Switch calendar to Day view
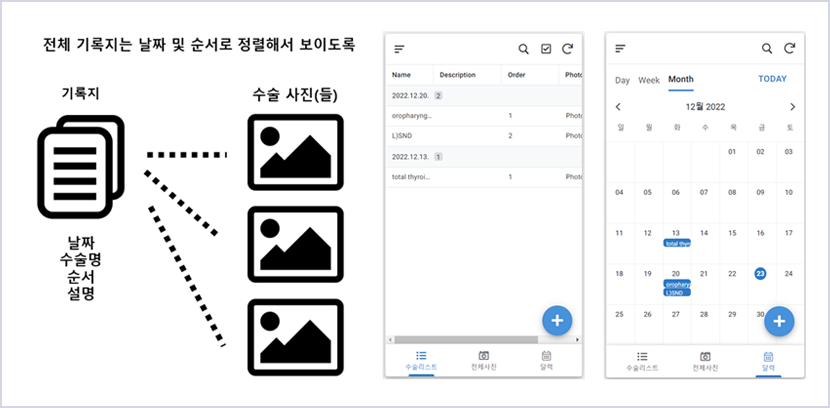The image size is (830, 408). coord(622,79)
